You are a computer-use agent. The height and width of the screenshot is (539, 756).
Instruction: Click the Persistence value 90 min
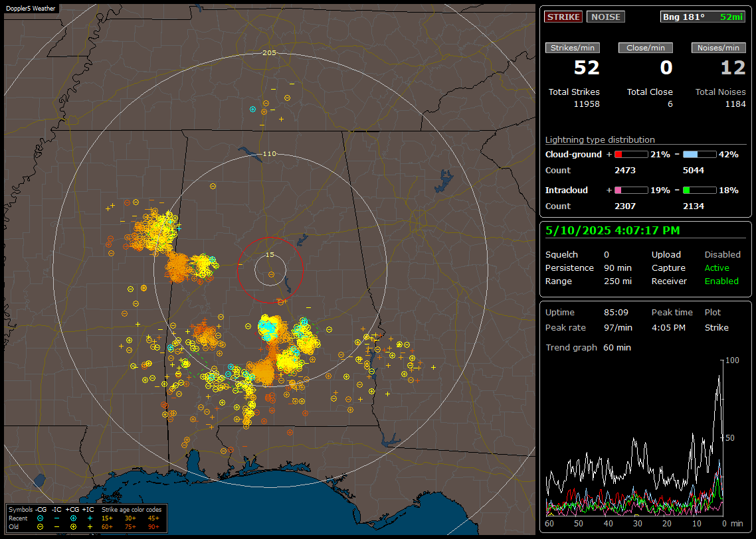pyautogui.click(x=618, y=268)
